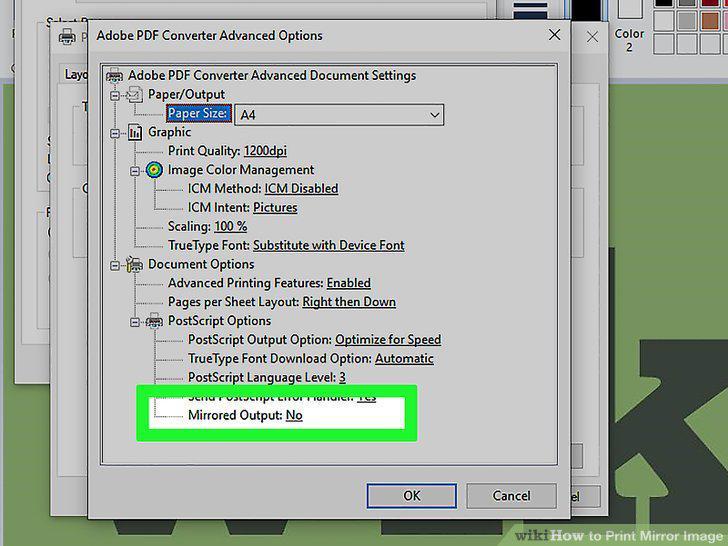Pick the black color swatch in Paint

(x=664, y=3)
